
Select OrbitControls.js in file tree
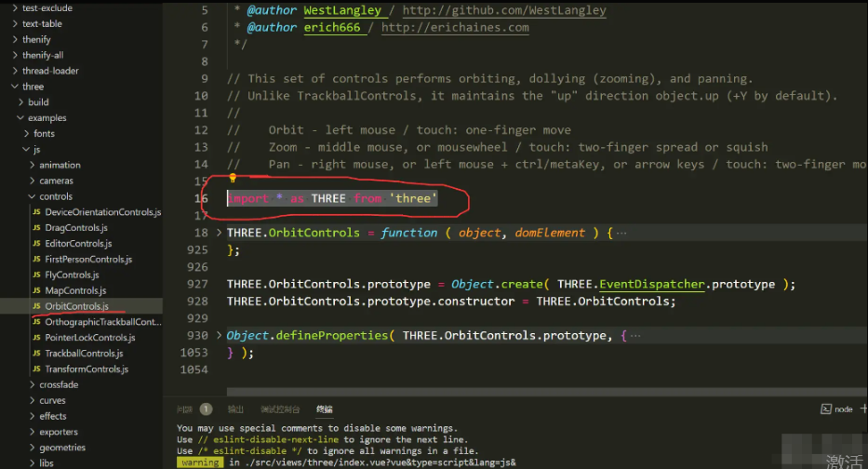point(76,305)
